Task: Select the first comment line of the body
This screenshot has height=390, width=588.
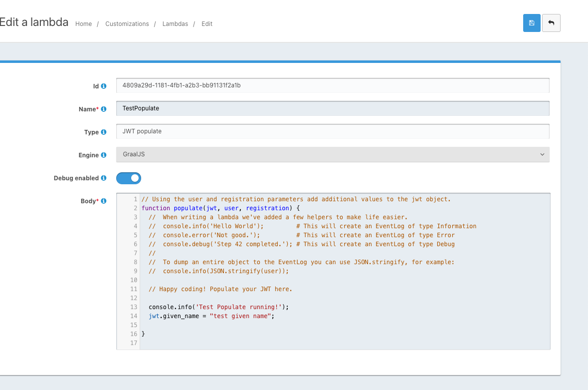Action: [x=296, y=199]
